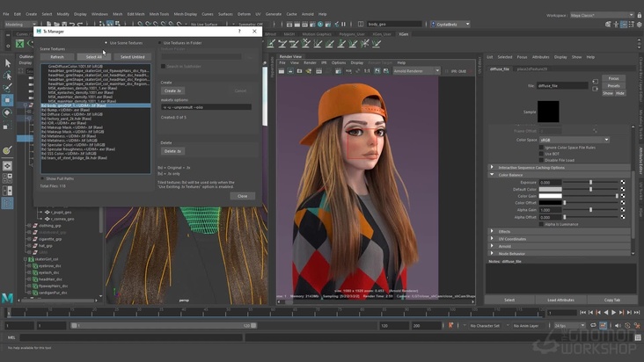Open the Mesh Tools menu

(x=158, y=14)
